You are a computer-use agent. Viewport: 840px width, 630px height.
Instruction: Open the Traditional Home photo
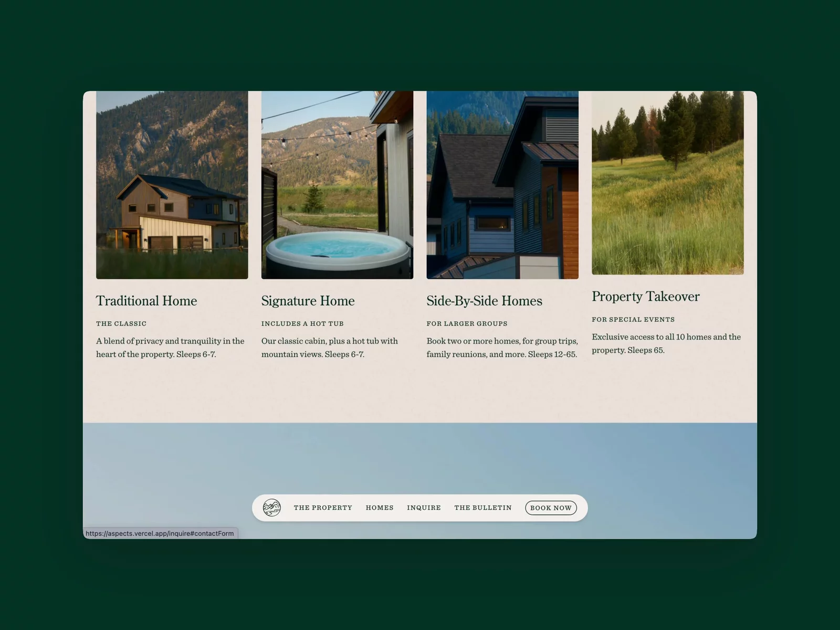pyautogui.click(x=172, y=185)
